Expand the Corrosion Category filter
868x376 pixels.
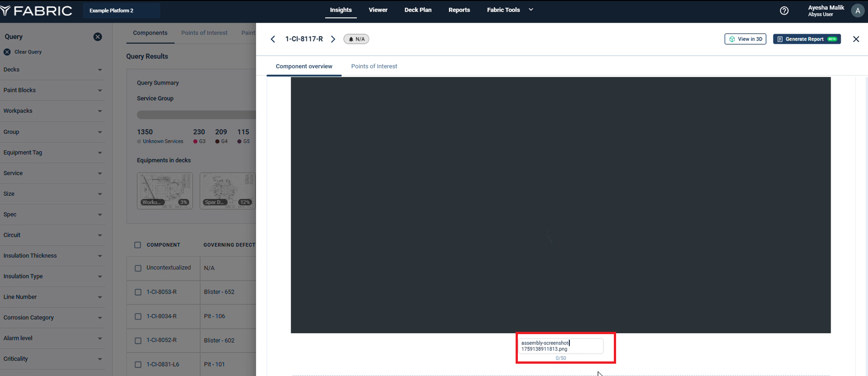tap(53, 318)
